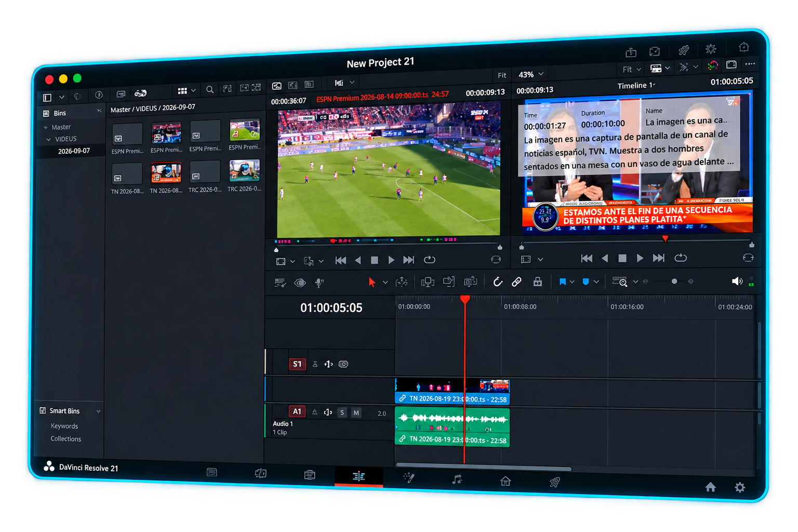Select the TN 2026-08-19 video clip
Screen dimensions: 798x532
452,392
